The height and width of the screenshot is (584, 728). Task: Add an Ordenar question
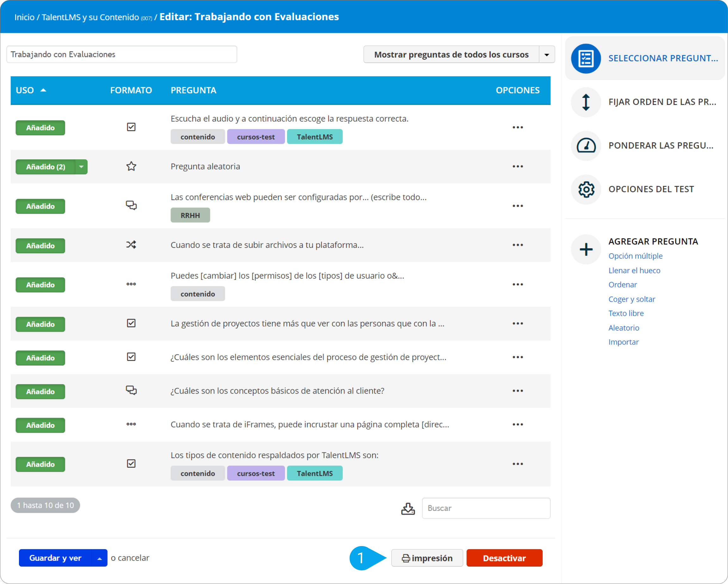tap(622, 285)
